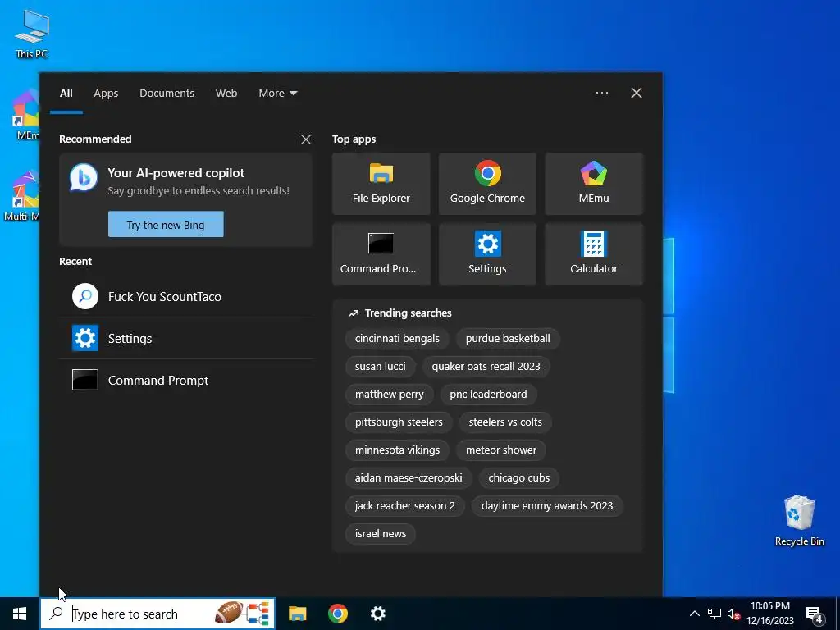Switch to the Web tab
The image size is (840, 630).
click(226, 94)
